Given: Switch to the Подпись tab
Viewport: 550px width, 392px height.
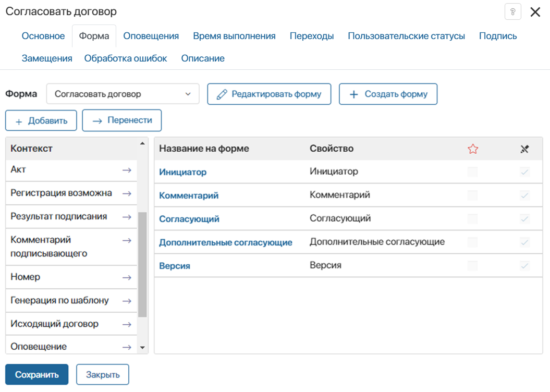Looking at the screenshot, I should (x=498, y=36).
